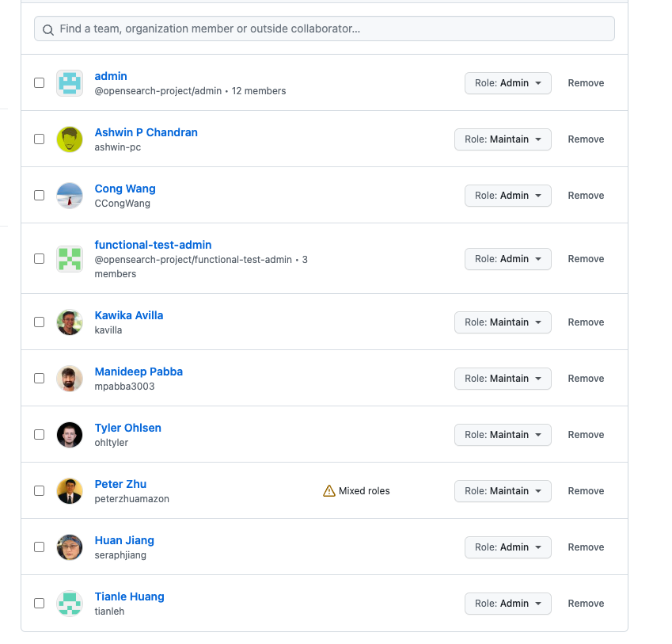Click the collaborator search input field
The height and width of the screenshot is (644, 672).
coord(324,29)
